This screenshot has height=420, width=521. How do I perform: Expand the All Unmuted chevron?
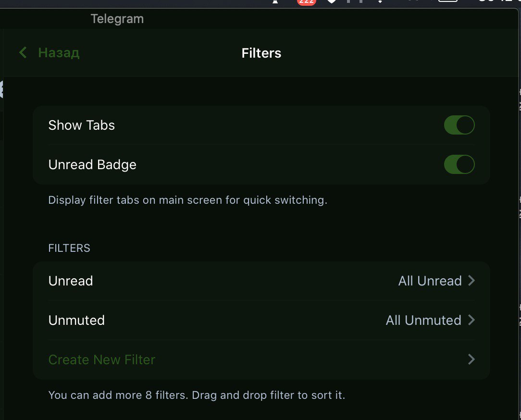coord(471,320)
